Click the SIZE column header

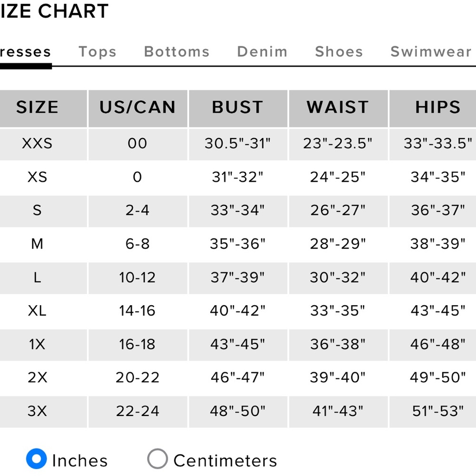click(37, 109)
